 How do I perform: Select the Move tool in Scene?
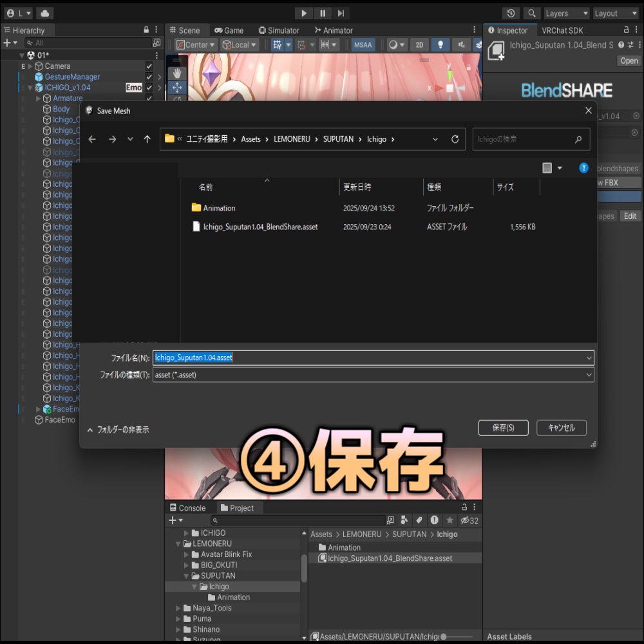[177, 88]
